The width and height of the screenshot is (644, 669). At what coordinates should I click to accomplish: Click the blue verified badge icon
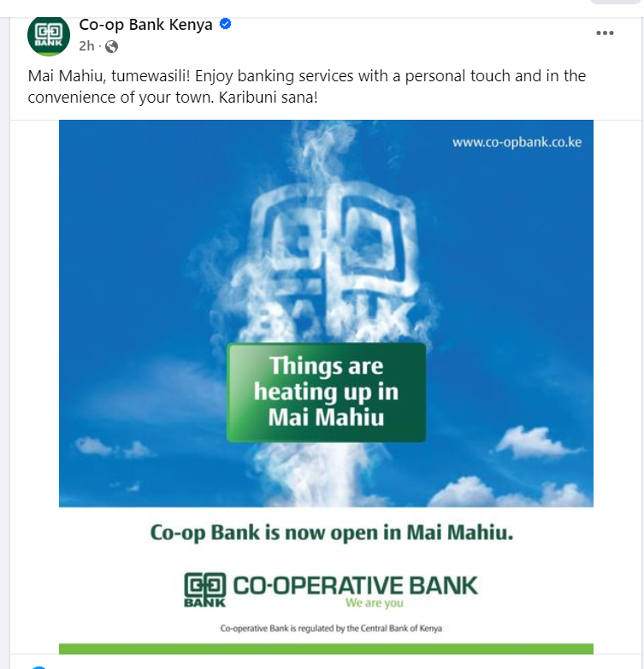[225, 24]
